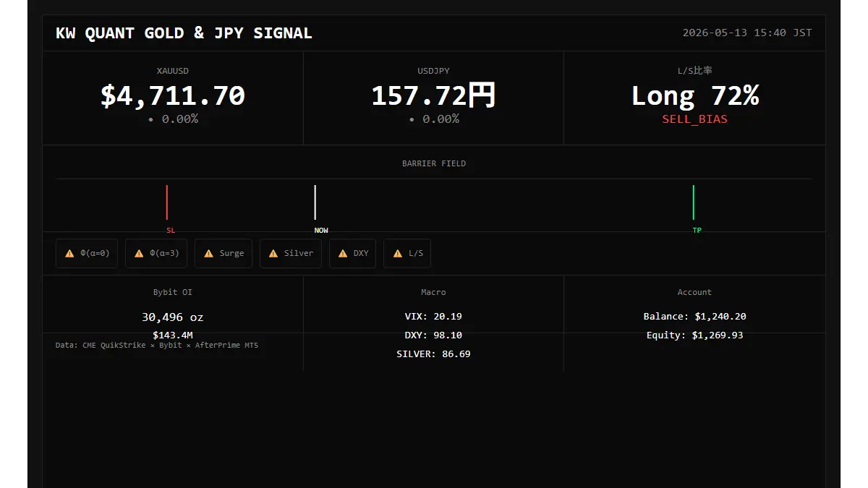Select the VIX: 20.19 line
The height and width of the screenshot is (488, 868).
pyautogui.click(x=433, y=317)
